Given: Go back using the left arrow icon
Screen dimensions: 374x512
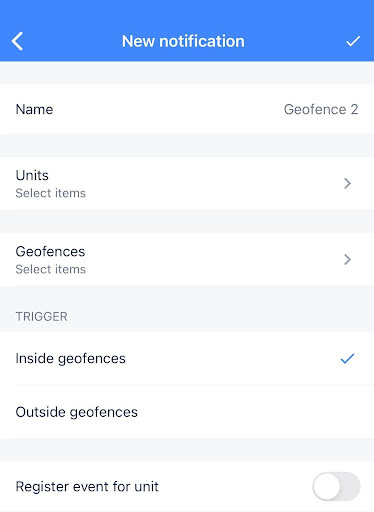Looking at the screenshot, I should 17,41.
